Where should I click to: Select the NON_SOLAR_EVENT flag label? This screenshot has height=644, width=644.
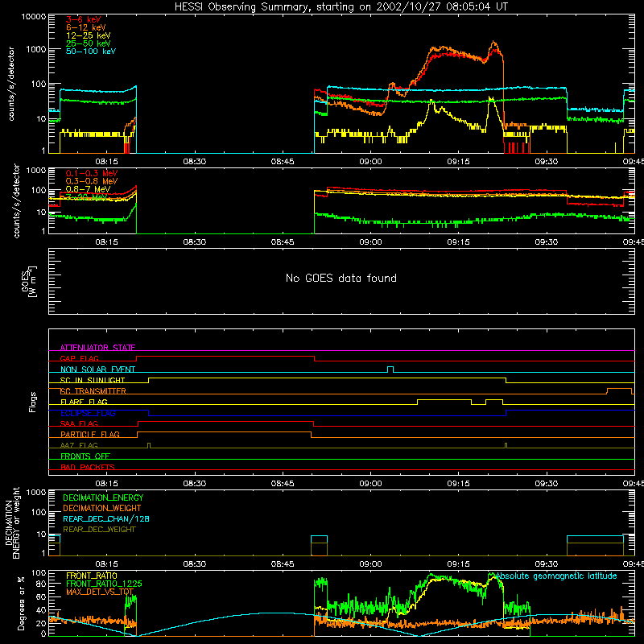pos(97,369)
